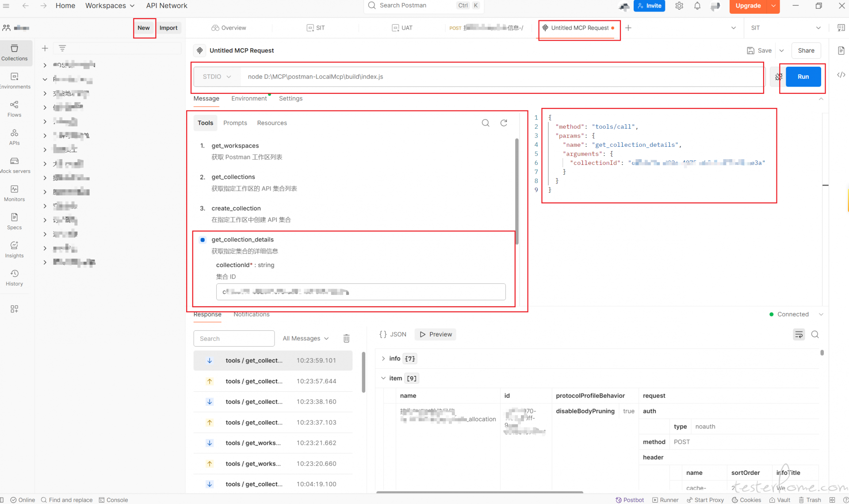Open the Environments sidebar panel
This screenshot has width=849, height=504.
(x=15, y=81)
